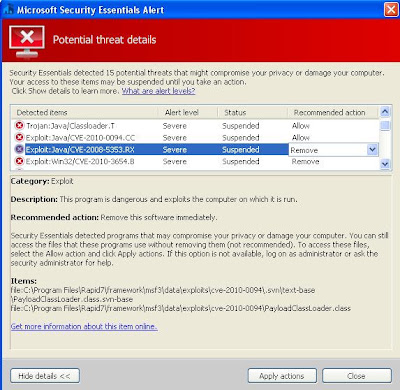Click the threat icon beside Exploit:Java/CVE-2010-0094.CC

point(20,137)
